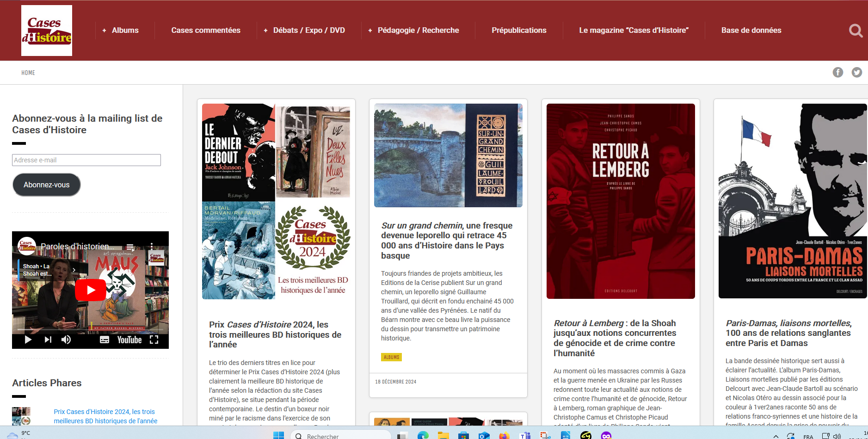Screen dimensions: 868x439
Task: Open the Paris-Damas, liaisons mortelles article title
Action: coord(788,333)
